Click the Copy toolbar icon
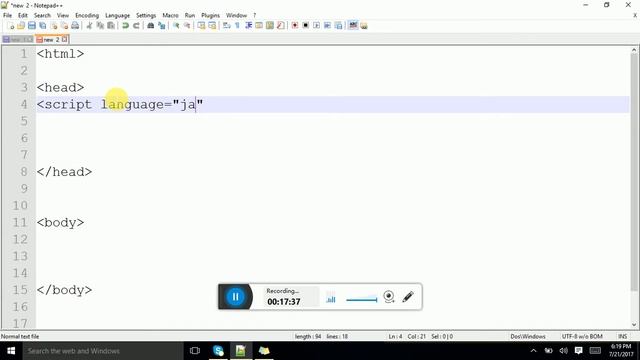The width and height of the screenshot is (640, 360). (100, 25)
